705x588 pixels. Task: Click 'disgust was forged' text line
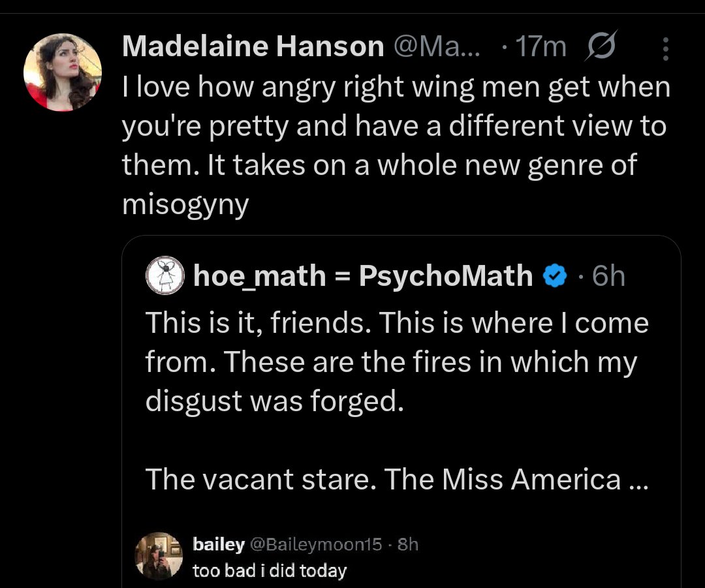tap(270, 401)
